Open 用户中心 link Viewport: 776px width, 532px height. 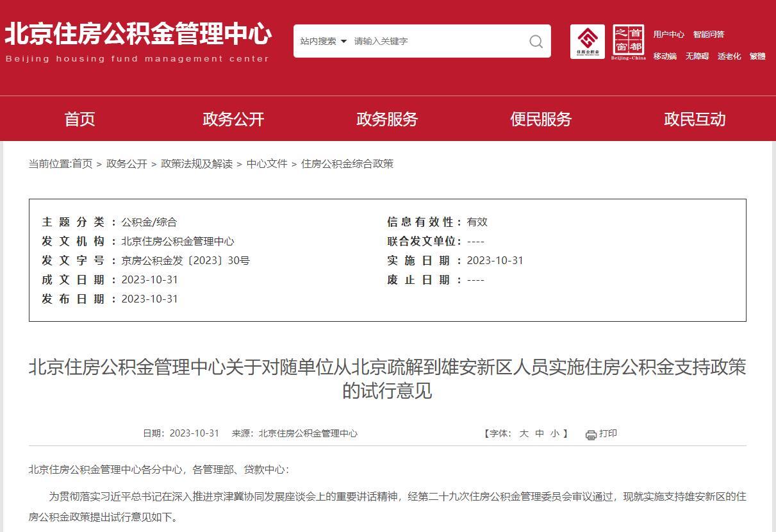[668, 35]
